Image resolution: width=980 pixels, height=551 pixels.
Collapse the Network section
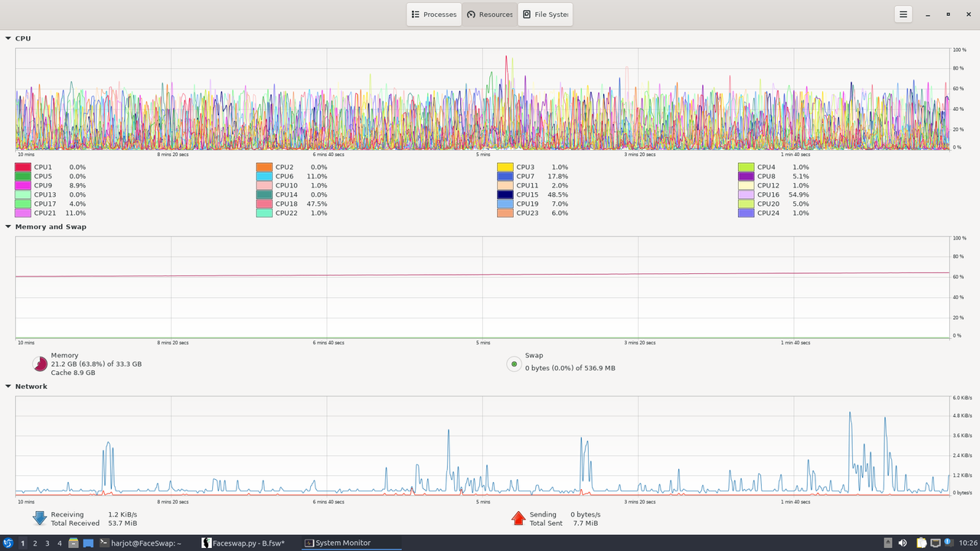pos(8,386)
